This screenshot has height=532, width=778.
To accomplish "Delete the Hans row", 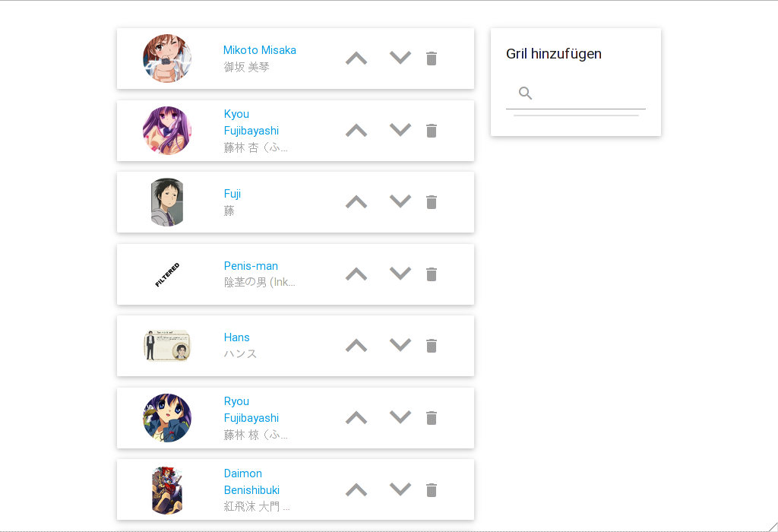I will (x=432, y=346).
